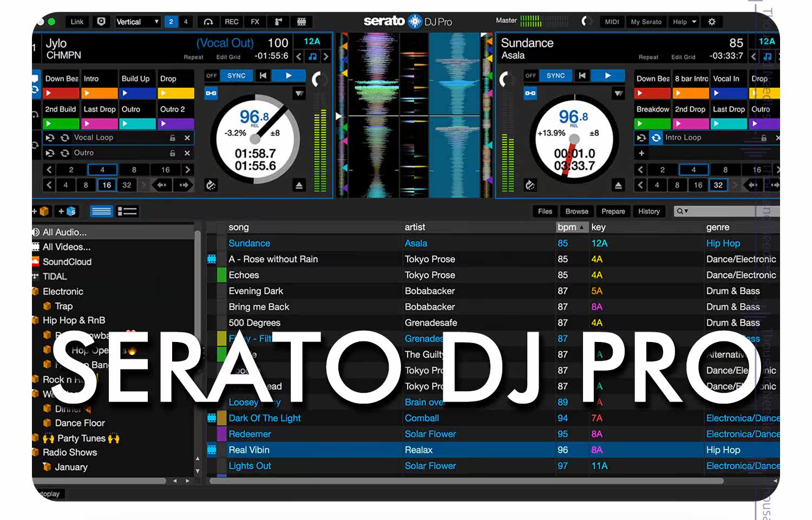Switch library to album art list view icon
The height and width of the screenshot is (520, 812).
pyautogui.click(x=127, y=211)
